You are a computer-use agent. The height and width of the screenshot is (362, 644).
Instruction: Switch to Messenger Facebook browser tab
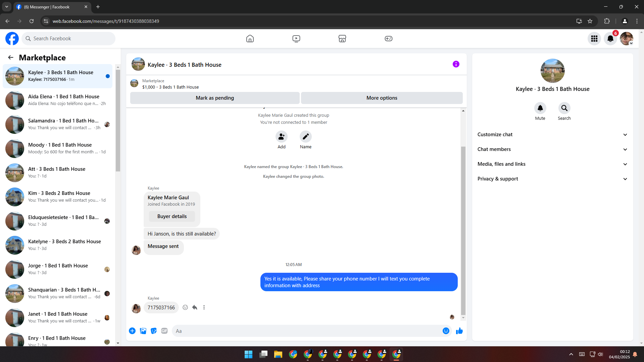click(52, 7)
